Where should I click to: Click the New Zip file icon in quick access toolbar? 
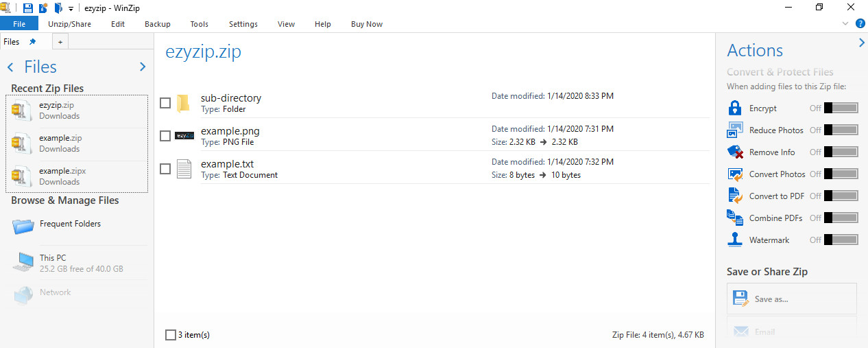click(x=43, y=8)
